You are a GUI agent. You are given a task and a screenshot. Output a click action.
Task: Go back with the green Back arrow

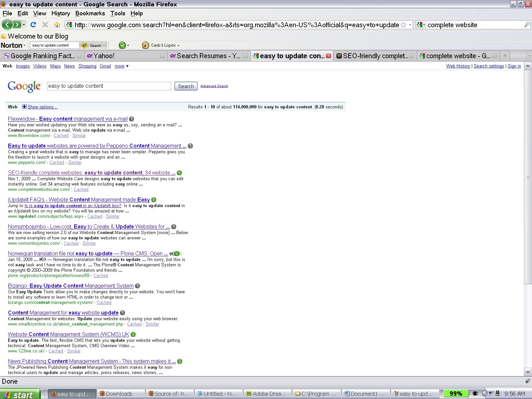coord(8,25)
